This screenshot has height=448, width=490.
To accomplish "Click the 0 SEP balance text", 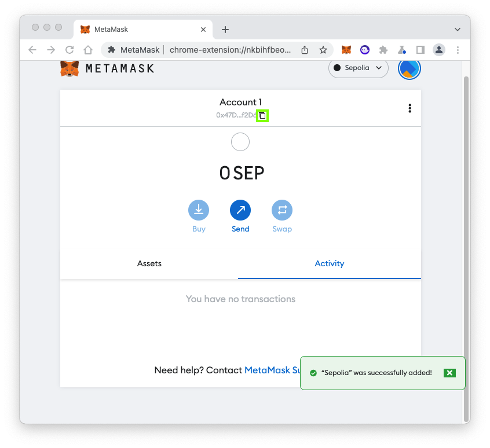I will 242,173.
